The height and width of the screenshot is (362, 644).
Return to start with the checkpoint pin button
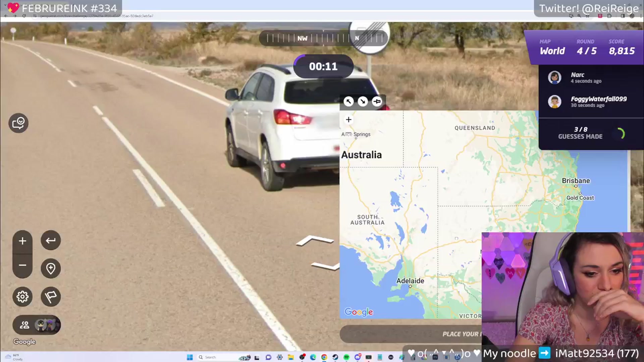tap(51, 268)
